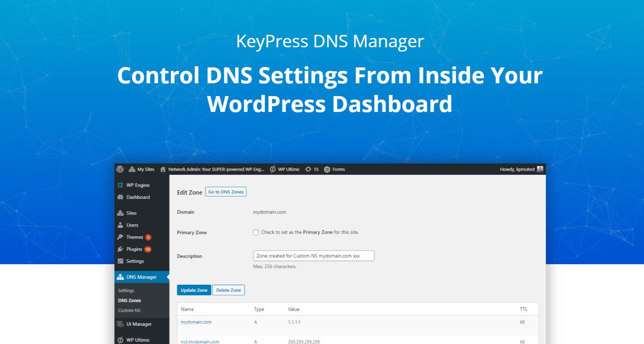Screen dimensions: 644x344
Task: Open the mydomain.com record link
Action: click(x=196, y=322)
